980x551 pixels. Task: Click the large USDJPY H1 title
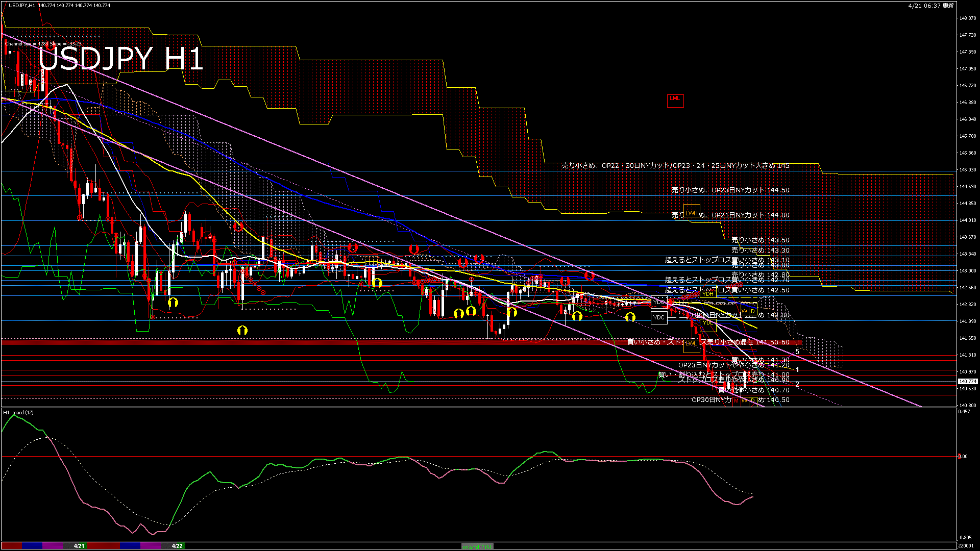click(x=121, y=59)
